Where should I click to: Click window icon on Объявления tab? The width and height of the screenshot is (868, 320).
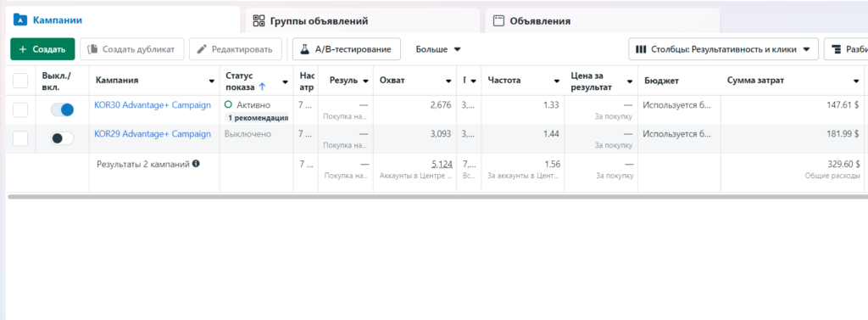coord(498,21)
